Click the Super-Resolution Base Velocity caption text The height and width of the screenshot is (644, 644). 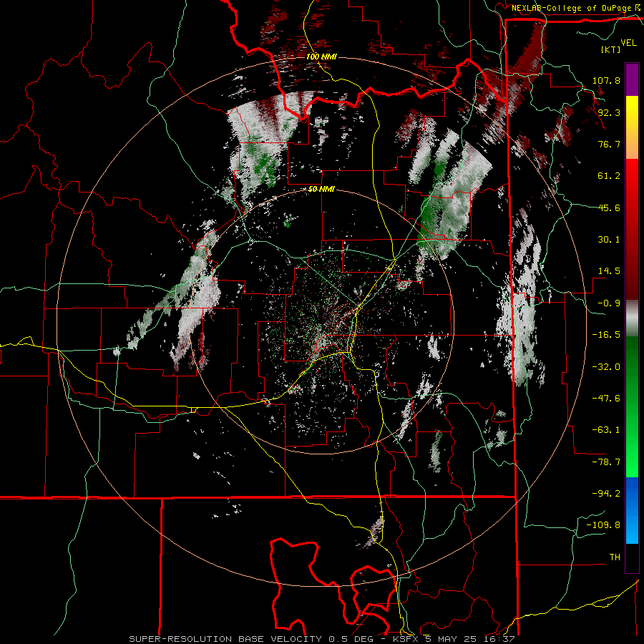[321, 639]
